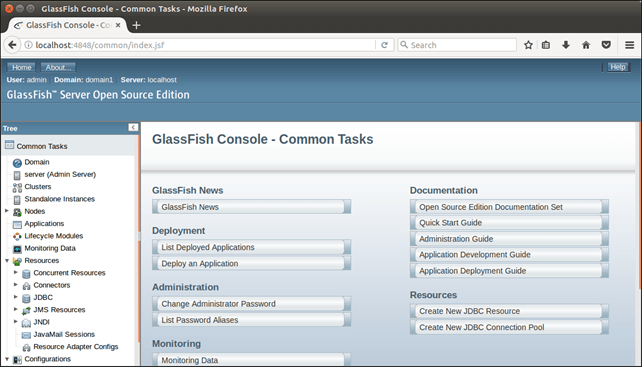Open Open Source Edition Documentation Set
The image size is (642, 367).
[x=509, y=206]
